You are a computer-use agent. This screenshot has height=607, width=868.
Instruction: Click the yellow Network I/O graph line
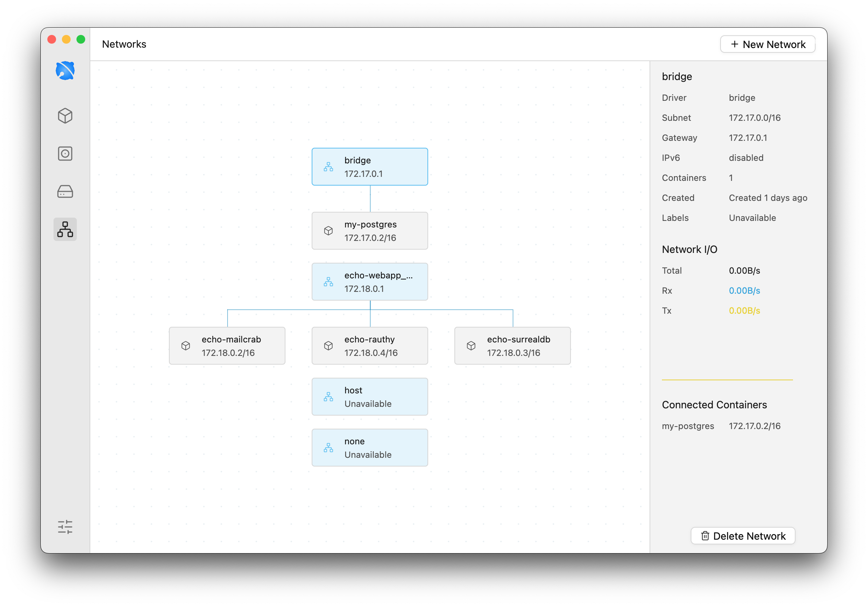point(727,380)
